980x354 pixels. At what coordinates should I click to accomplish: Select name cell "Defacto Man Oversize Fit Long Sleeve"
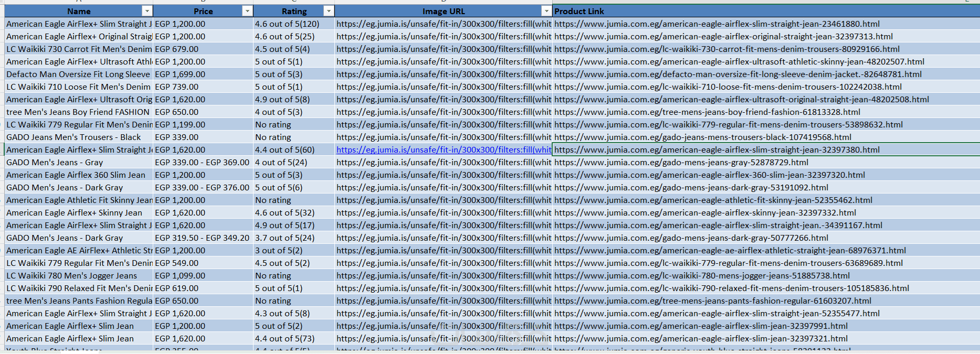point(79,74)
